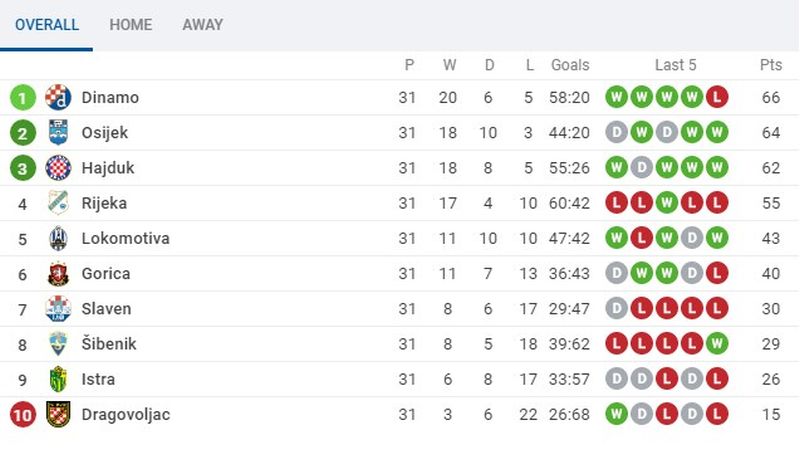Click the Gorica club crest icon
The image size is (800, 450).
point(58,274)
